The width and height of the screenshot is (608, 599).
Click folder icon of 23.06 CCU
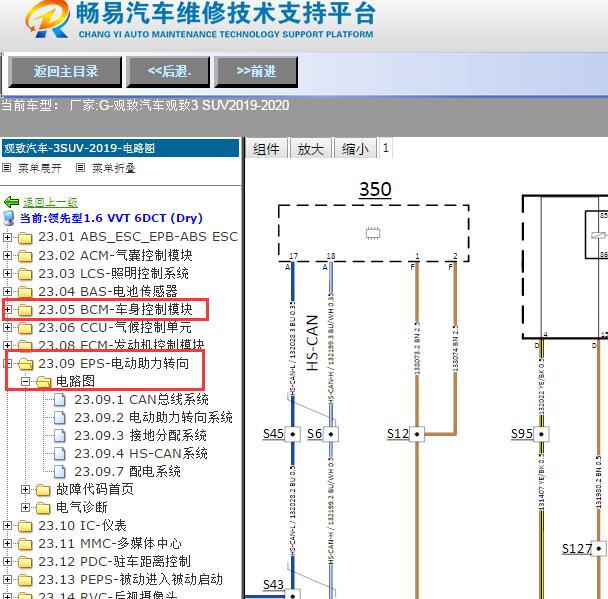[x=25, y=328]
